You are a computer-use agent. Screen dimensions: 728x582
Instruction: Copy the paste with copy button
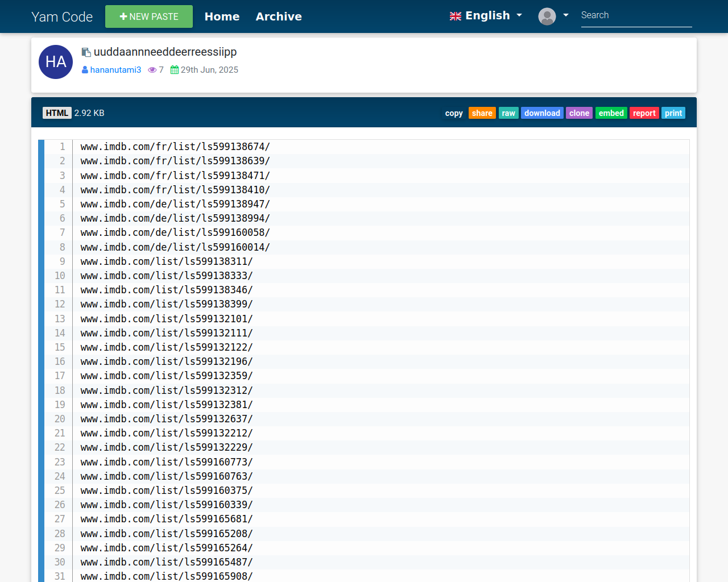pyautogui.click(x=454, y=113)
